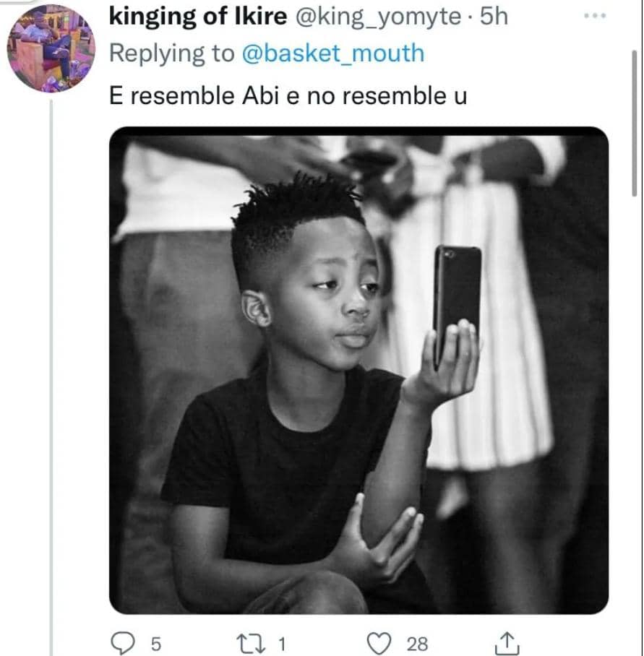The image size is (644, 656).
Task: Open the 'kinging of Ikire' display name
Action: tap(197, 17)
